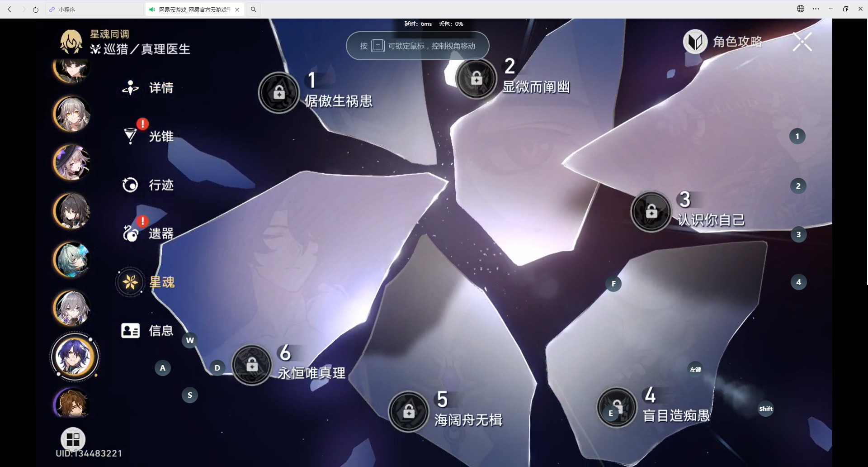Viewport: 868px width, 467px height.
Task: Click the 显微而阐幽 eidolon label
Action: click(536, 87)
